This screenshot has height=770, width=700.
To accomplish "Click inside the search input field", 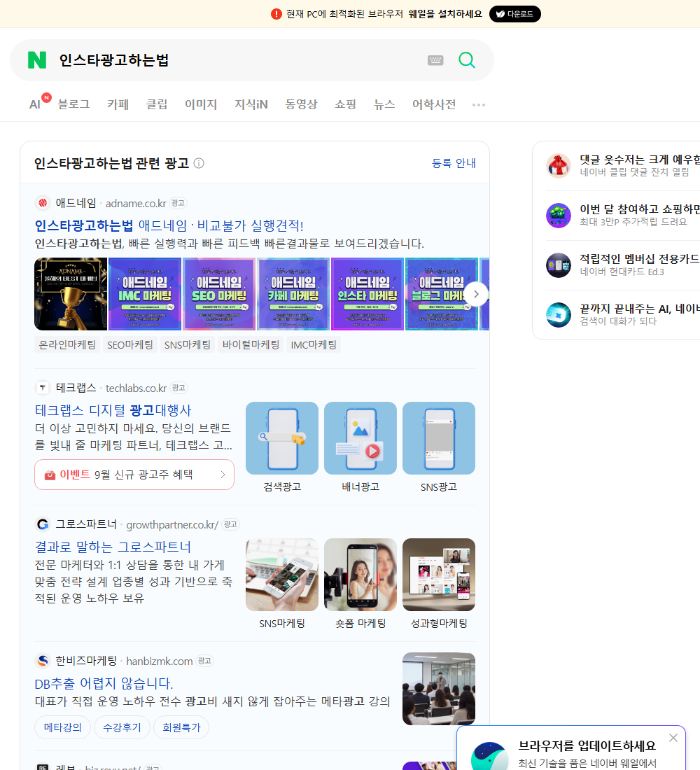I will 238,60.
